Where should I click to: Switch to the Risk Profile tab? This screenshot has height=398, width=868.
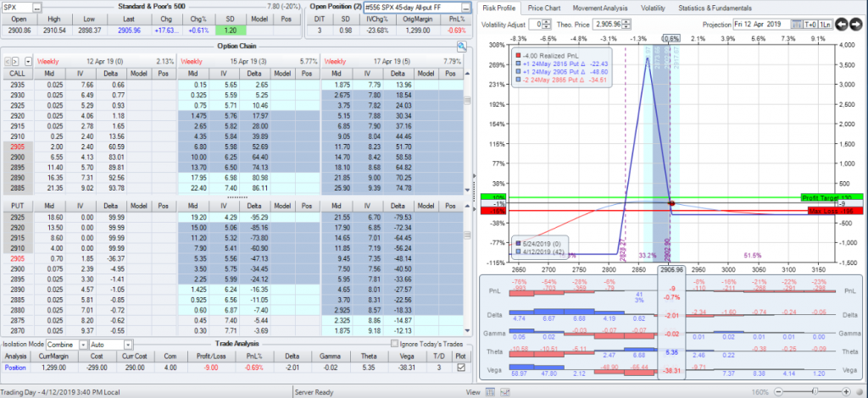[x=498, y=8]
